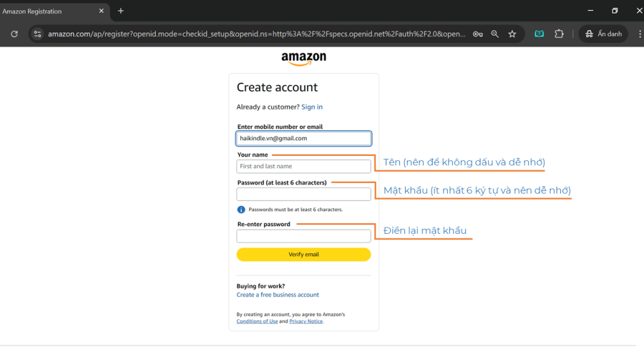Open a new tab with plus button
This screenshot has height=362, width=644.
click(x=121, y=11)
